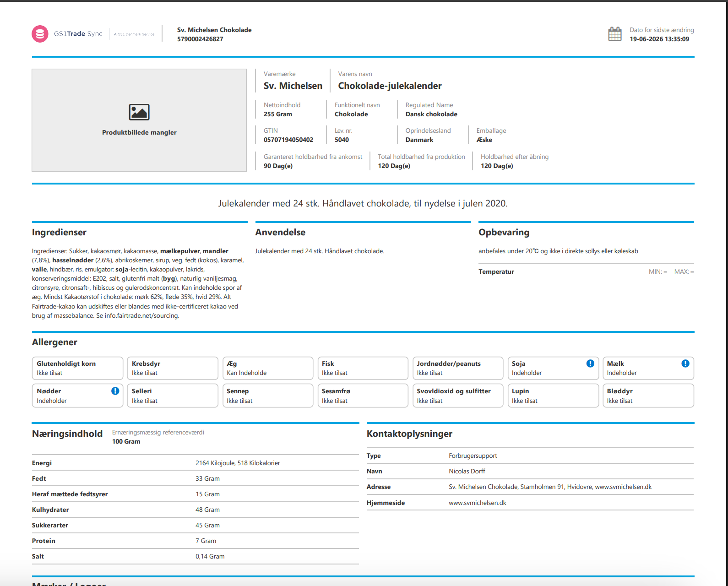Click the info icon on Nødder allergen card

[115, 391]
